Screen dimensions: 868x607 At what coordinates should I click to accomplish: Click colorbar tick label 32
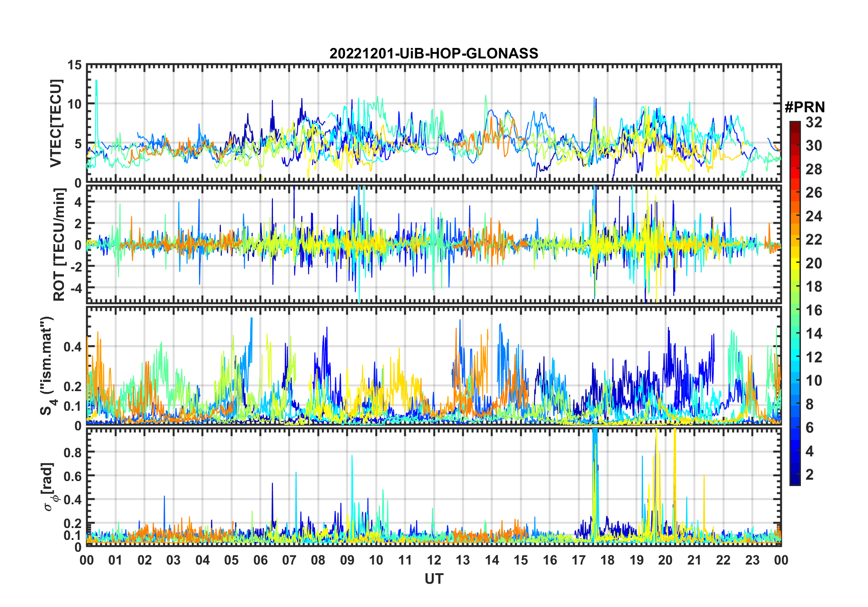(x=814, y=122)
